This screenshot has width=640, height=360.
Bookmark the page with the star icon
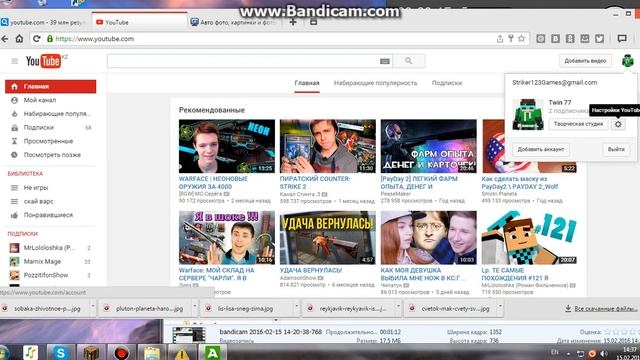pos(521,39)
